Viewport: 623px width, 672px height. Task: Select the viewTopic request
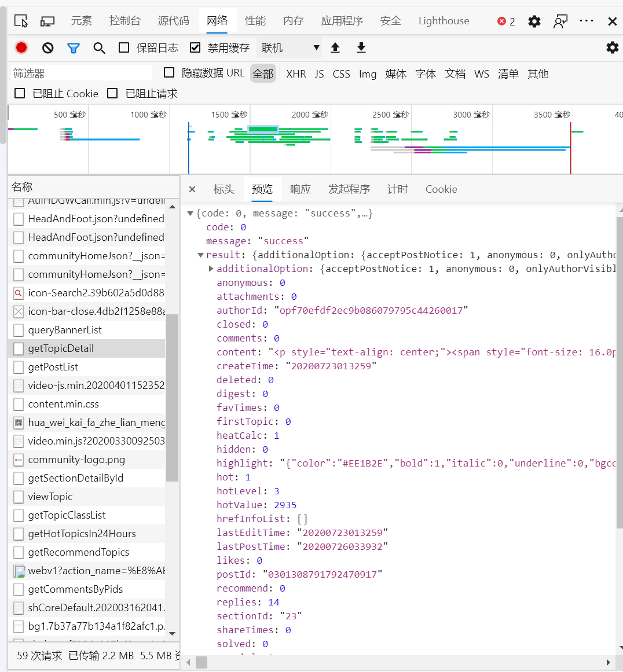(87, 496)
